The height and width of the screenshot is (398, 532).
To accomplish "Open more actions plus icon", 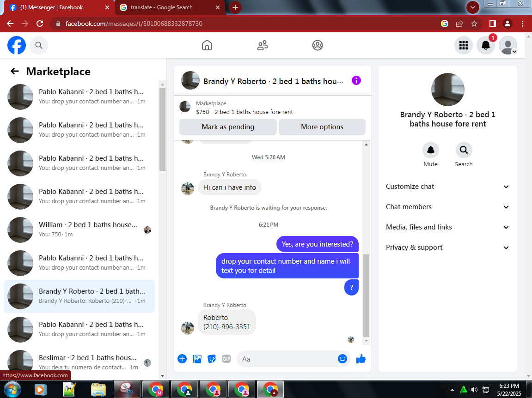I will [x=182, y=359].
